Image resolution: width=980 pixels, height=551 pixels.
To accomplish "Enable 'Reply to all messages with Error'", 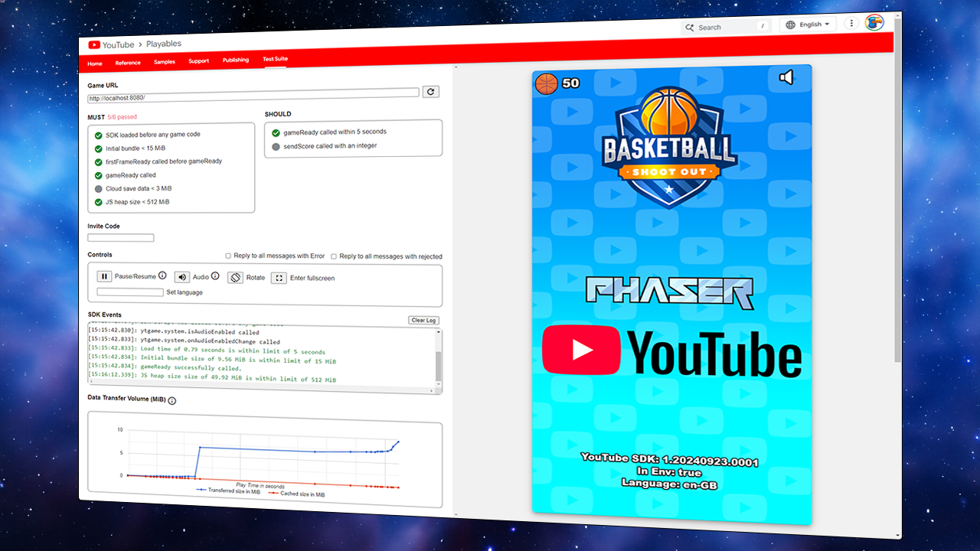I will (228, 256).
